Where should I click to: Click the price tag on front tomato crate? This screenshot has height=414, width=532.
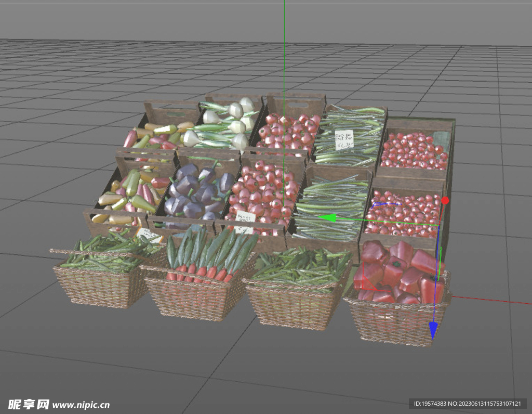tap(245, 222)
